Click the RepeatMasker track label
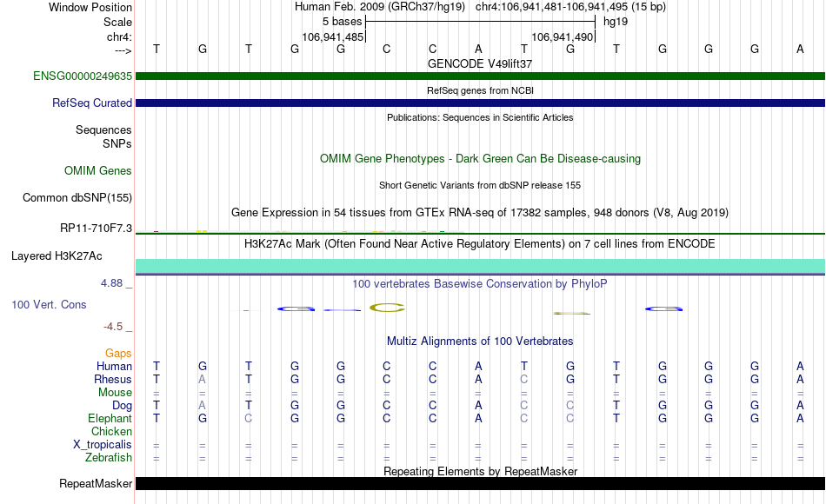Viewport: 826px width, 504px height. click(x=96, y=483)
